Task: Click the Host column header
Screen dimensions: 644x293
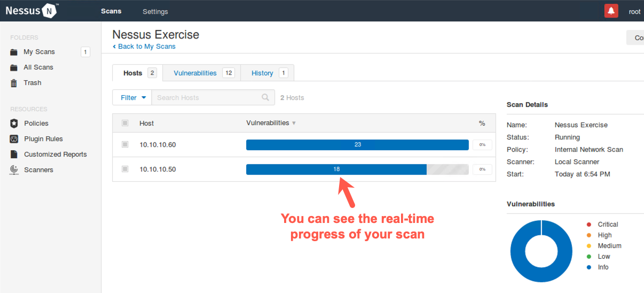Action: click(146, 123)
